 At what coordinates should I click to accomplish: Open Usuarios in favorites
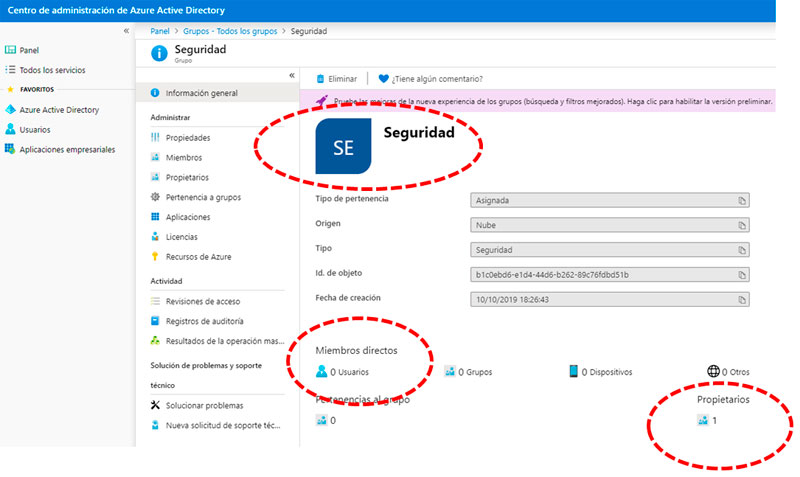pyautogui.click(x=35, y=130)
